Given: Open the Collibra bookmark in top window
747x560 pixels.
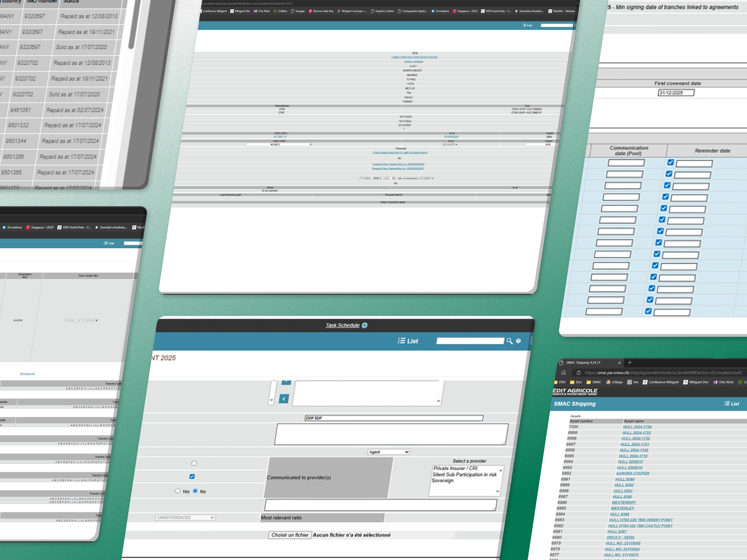Looking at the screenshot, I should coord(280,11).
